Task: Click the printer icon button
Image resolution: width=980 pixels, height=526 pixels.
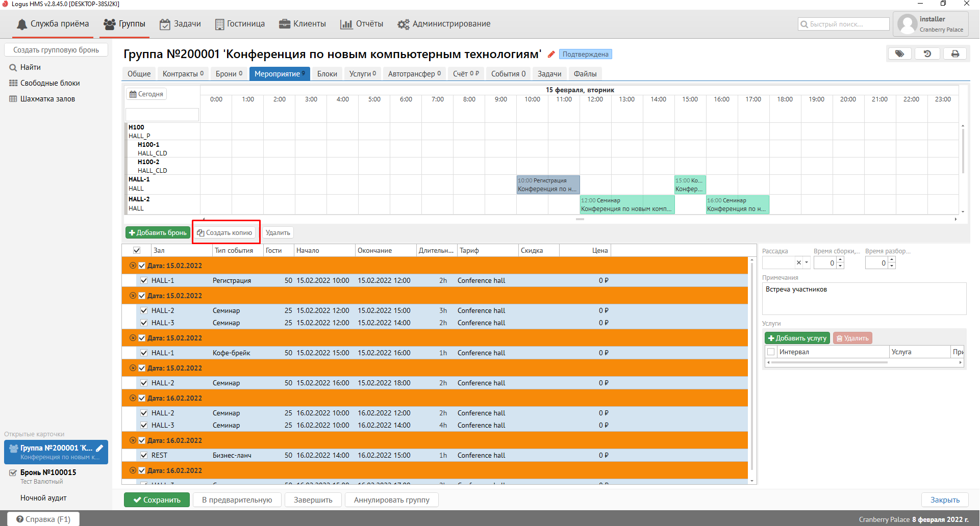Action: 955,54
